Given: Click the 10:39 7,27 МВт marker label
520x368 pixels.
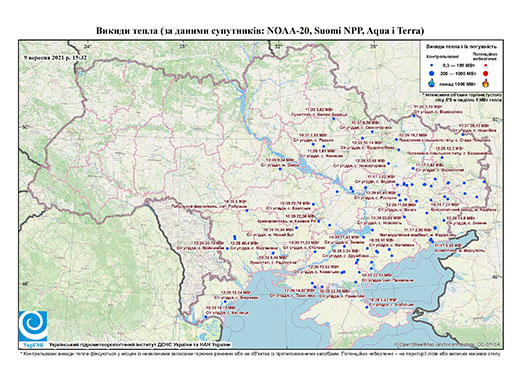Looking at the screenshot, I should [x=445, y=204].
